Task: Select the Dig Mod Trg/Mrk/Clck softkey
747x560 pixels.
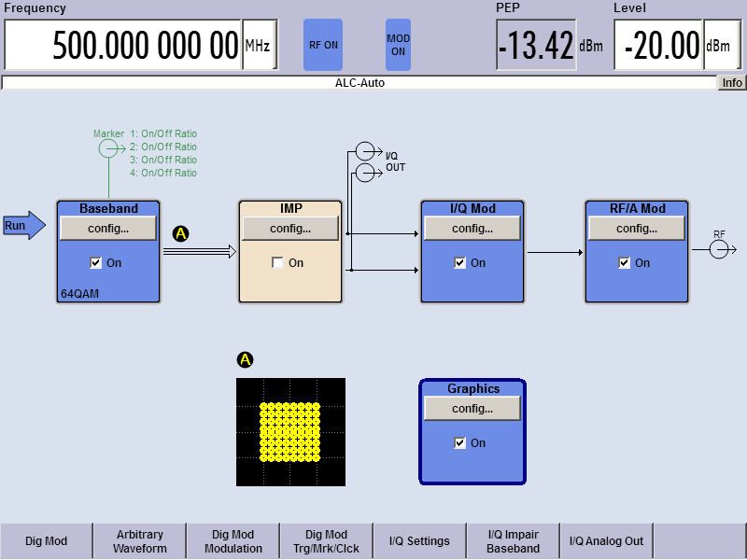Action: pos(326,541)
